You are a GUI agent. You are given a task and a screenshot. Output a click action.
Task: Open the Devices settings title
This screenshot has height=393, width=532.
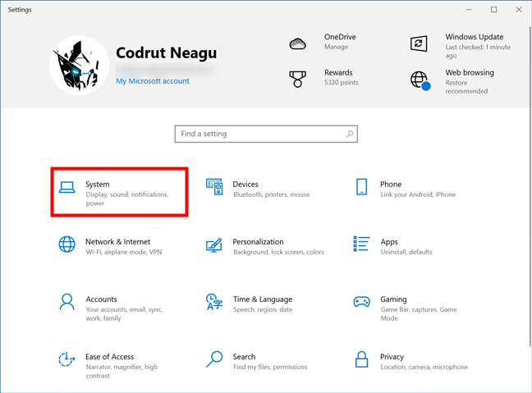(245, 184)
